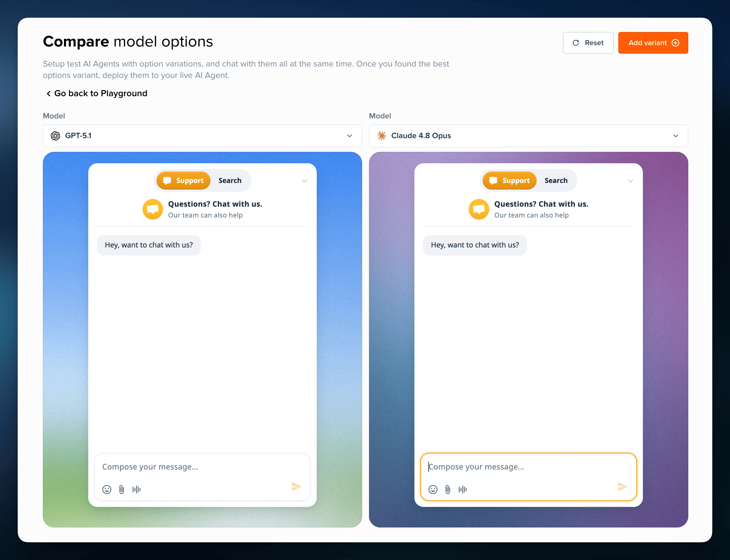Send the message in GPT-5.1 chat
The image size is (730, 560).
[296, 487]
